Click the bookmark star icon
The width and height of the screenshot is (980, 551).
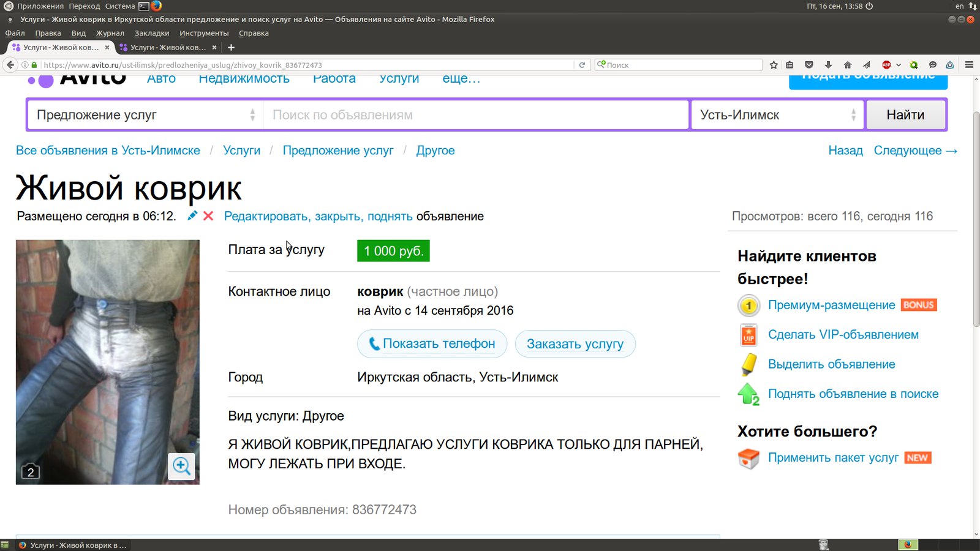click(x=774, y=65)
